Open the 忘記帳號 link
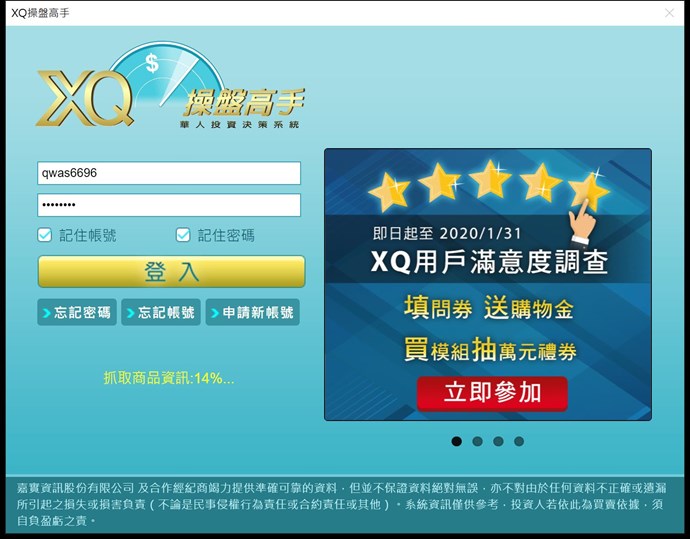 (161, 312)
